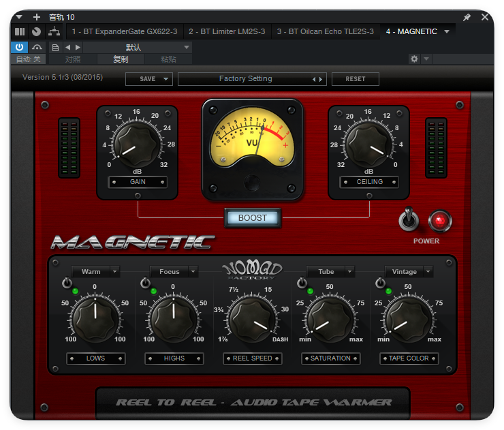
Task: Click the channel editor bars icon
Action: point(20,31)
